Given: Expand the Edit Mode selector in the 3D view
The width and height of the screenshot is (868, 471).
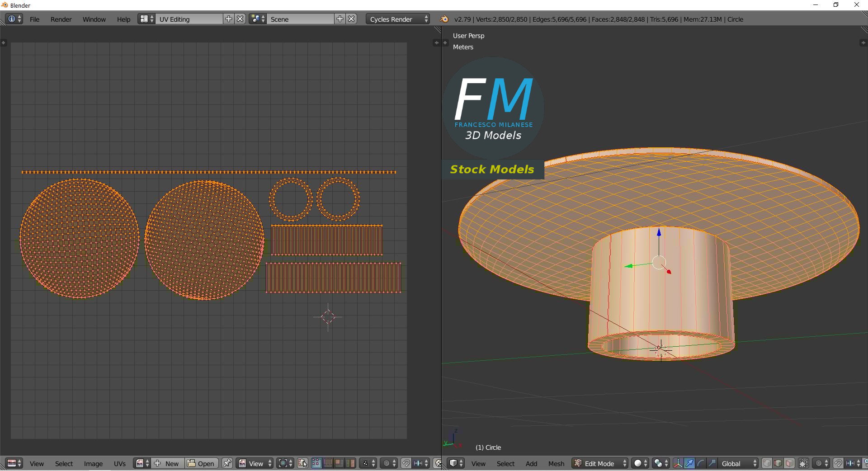Looking at the screenshot, I should 600,463.
